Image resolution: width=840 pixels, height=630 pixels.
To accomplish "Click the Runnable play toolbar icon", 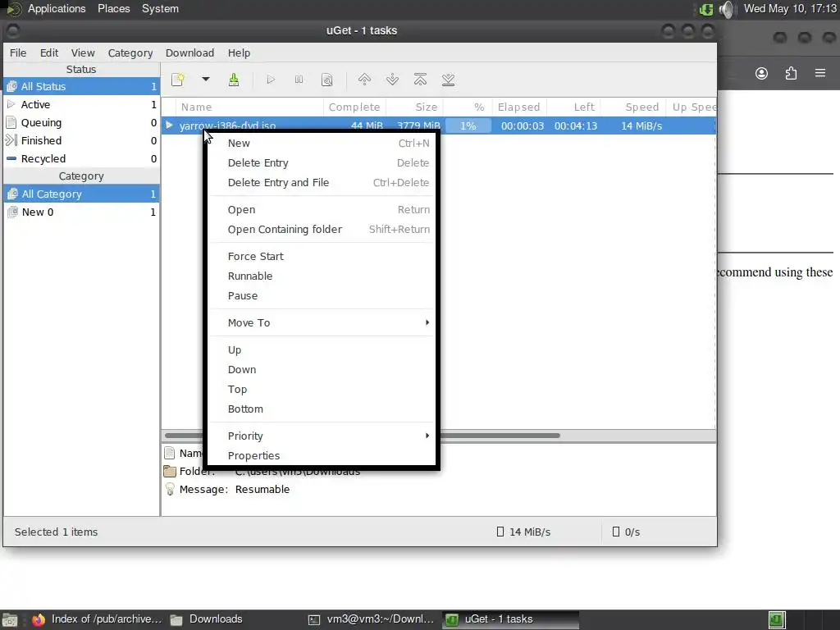I will [x=271, y=80].
